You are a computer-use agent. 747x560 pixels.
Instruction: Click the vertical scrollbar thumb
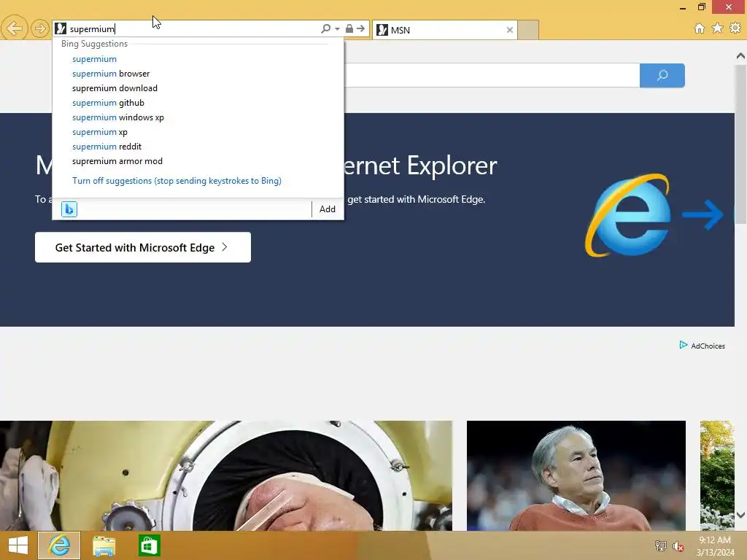[x=741, y=144]
